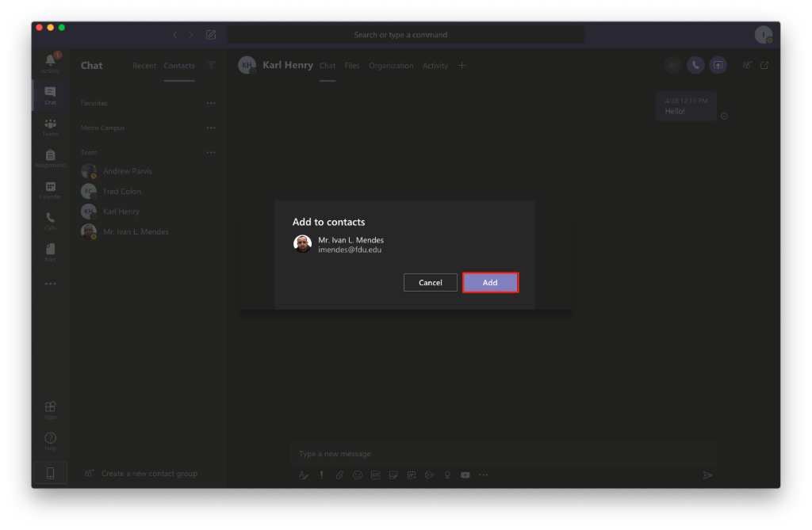812x530 pixels.
Task: Open Karl Henry's Files tab
Action: 352,66
